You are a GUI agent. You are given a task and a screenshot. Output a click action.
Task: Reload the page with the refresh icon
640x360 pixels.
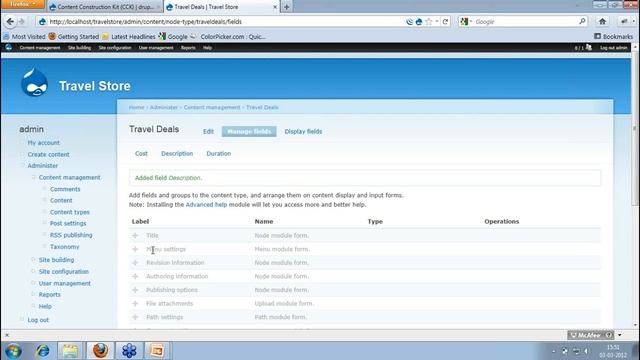(x=445, y=22)
